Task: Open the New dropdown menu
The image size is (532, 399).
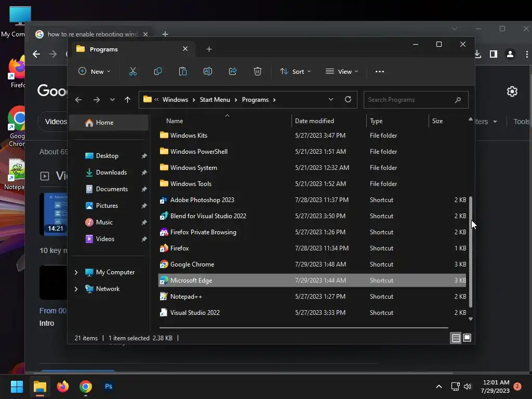Action: coord(95,72)
